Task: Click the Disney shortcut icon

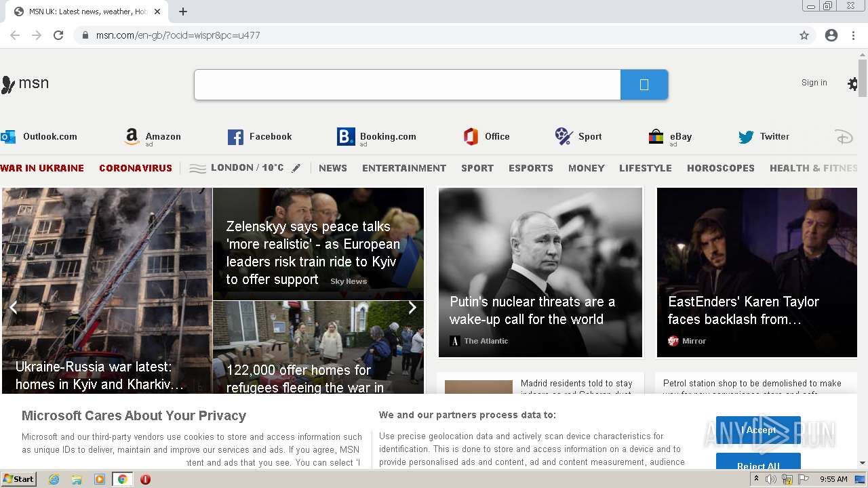Action: (844, 137)
